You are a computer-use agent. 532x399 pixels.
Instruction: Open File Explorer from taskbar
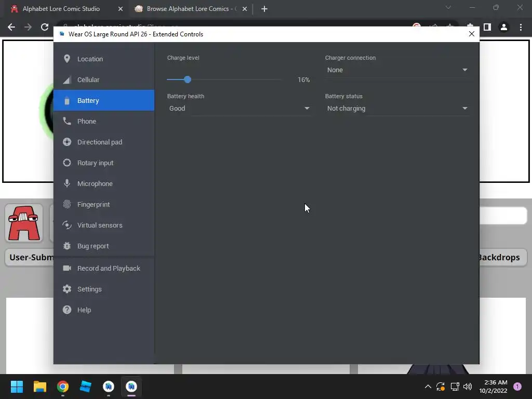tap(39, 387)
